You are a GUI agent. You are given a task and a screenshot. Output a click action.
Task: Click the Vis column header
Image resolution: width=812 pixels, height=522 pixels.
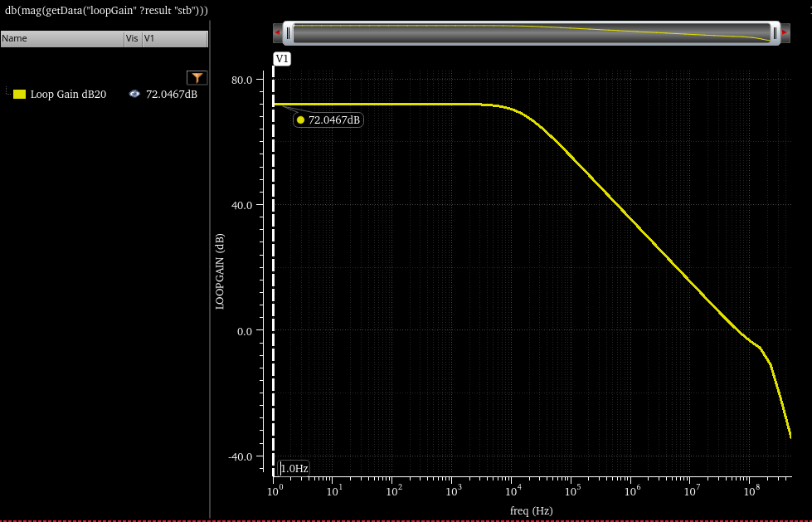tap(133, 38)
